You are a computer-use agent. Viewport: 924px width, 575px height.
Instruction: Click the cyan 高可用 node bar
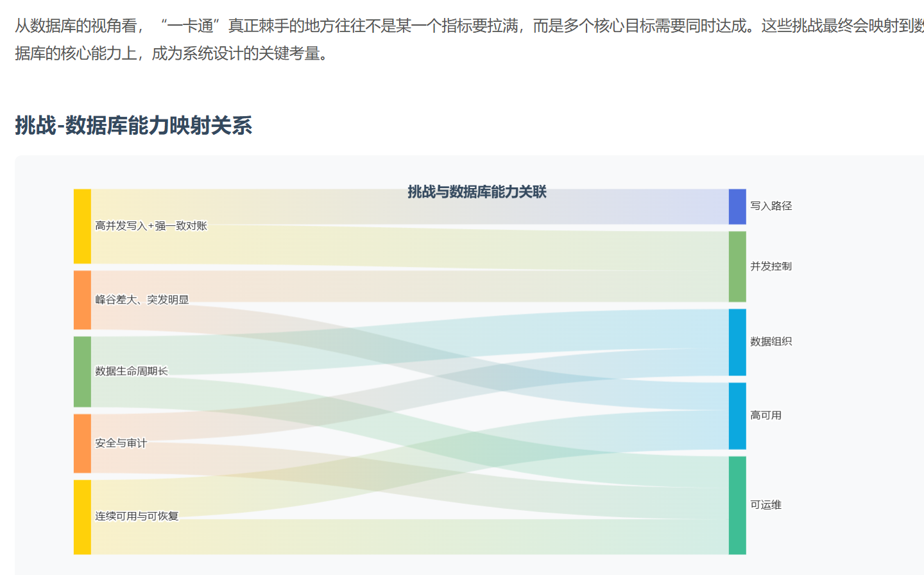pos(737,416)
